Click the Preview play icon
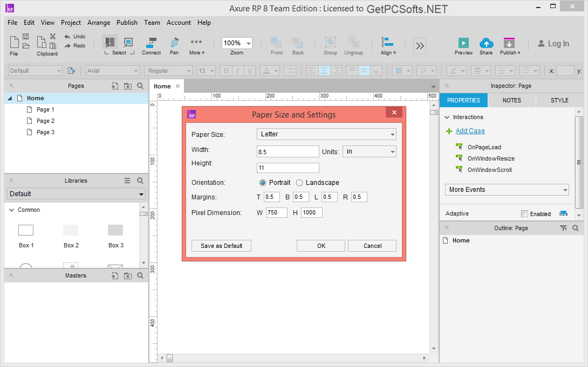 tap(463, 43)
